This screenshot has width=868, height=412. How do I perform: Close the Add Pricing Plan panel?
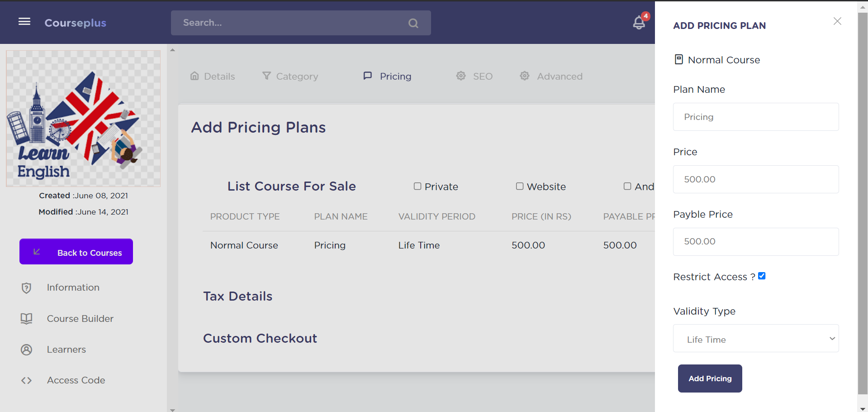coord(837,21)
